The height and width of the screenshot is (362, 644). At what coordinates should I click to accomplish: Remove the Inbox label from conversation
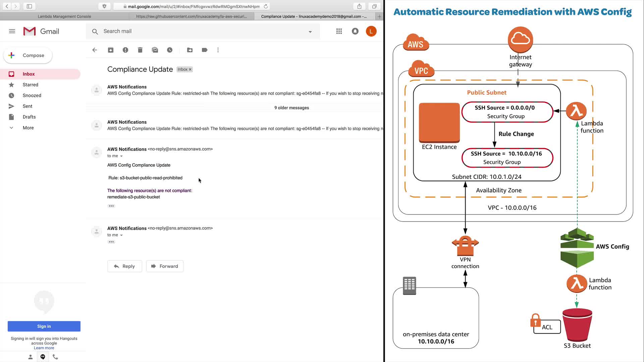coord(190,69)
